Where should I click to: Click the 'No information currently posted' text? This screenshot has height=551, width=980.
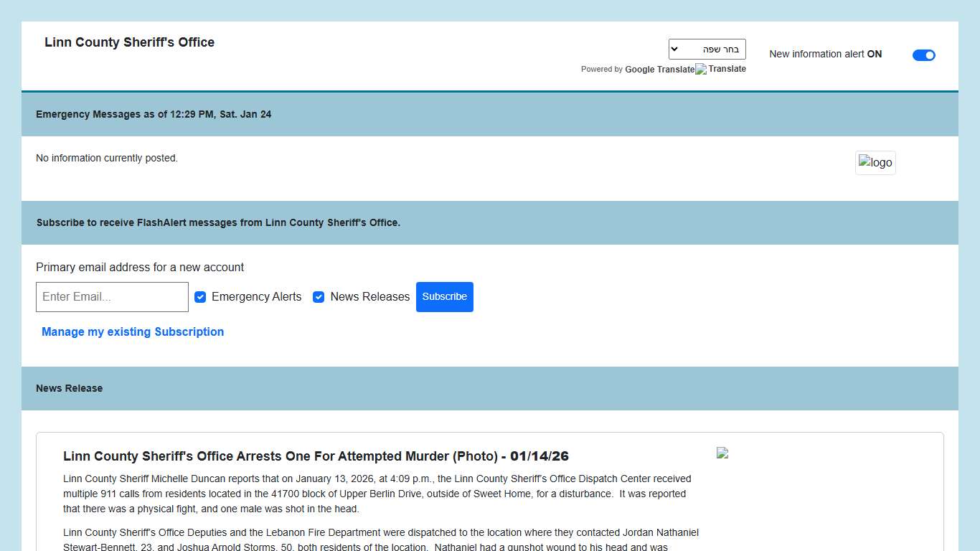click(107, 158)
